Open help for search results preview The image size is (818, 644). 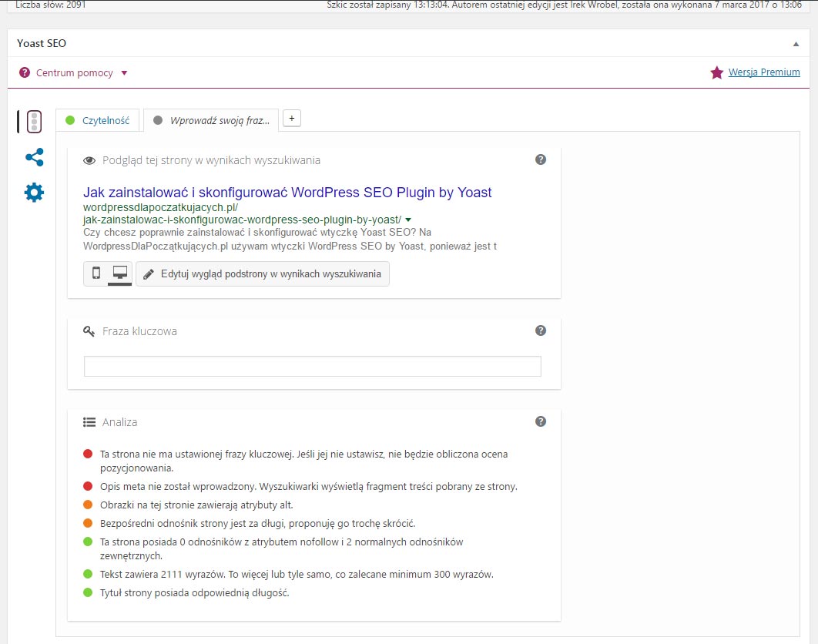pyautogui.click(x=541, y=159)
